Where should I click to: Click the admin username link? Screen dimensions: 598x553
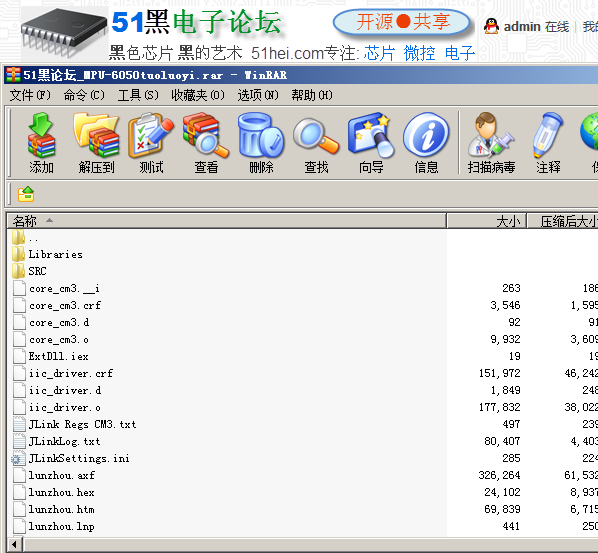click(x=522, y=27)
